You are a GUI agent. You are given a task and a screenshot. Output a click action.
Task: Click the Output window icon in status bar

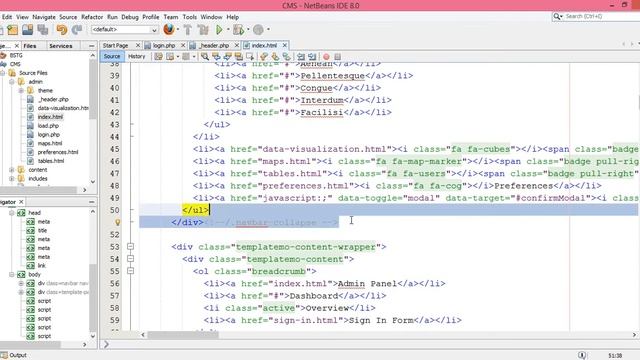click(x=4, y=355)
